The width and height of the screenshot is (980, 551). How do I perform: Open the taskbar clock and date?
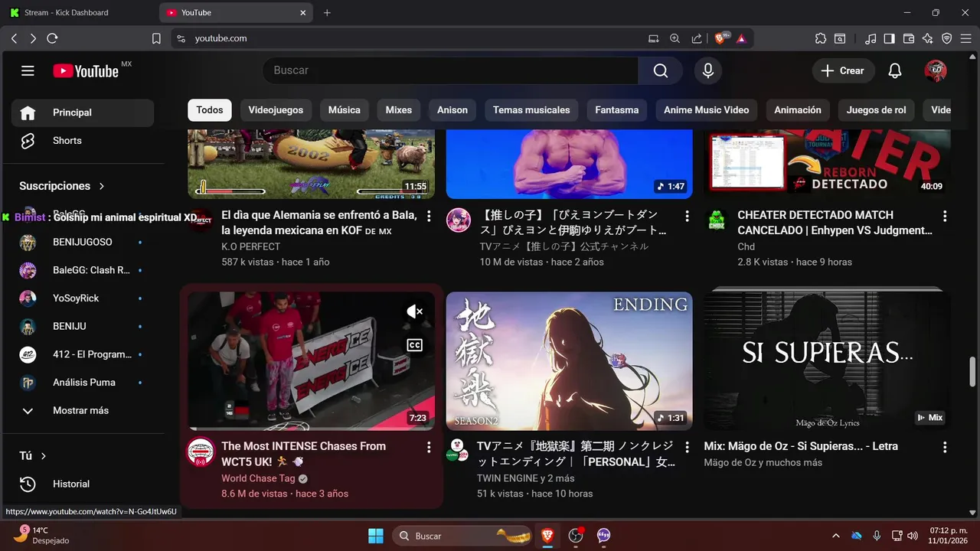pos(948,536)
